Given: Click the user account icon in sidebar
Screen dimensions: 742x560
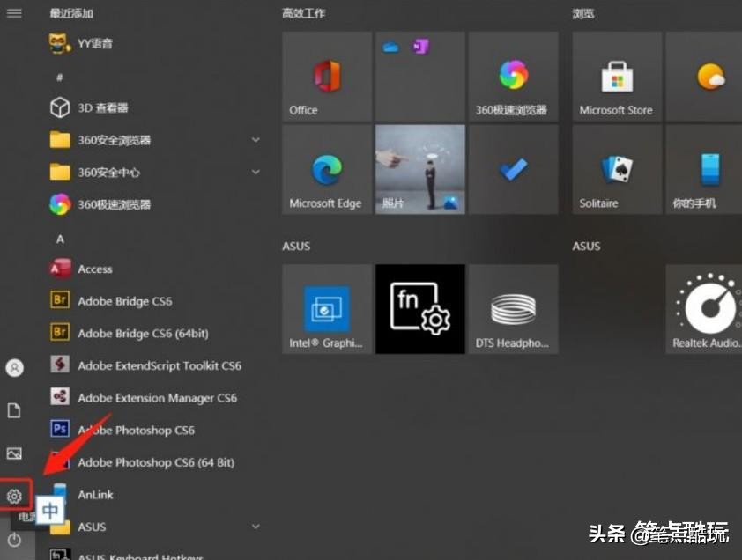Looking at the screenshot, I should 13,368.
